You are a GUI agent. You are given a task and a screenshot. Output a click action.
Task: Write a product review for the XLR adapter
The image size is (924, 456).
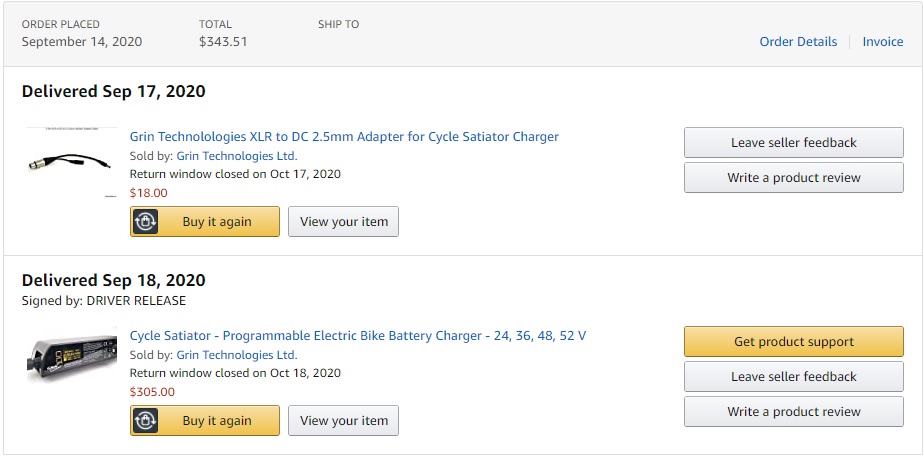click(794, 177)
